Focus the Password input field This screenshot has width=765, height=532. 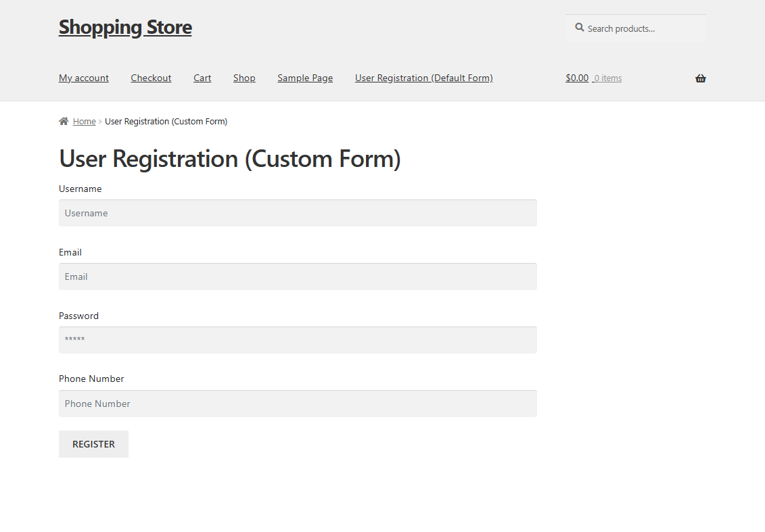click(298, 340)
